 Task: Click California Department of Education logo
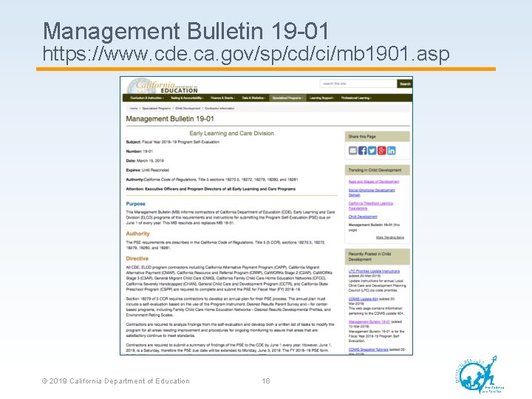[x=162, y=86]
